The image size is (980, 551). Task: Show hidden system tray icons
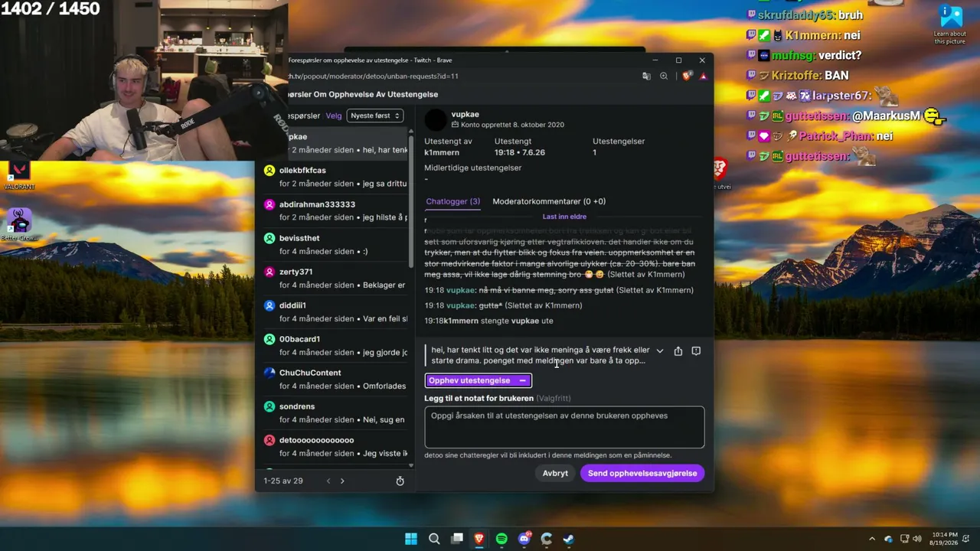coord(871,539)
